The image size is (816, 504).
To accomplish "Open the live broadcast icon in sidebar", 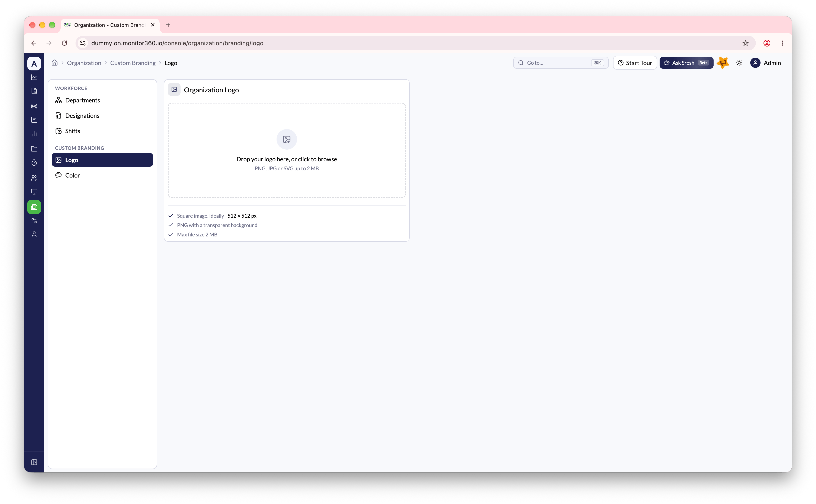I will click(34, 106).
